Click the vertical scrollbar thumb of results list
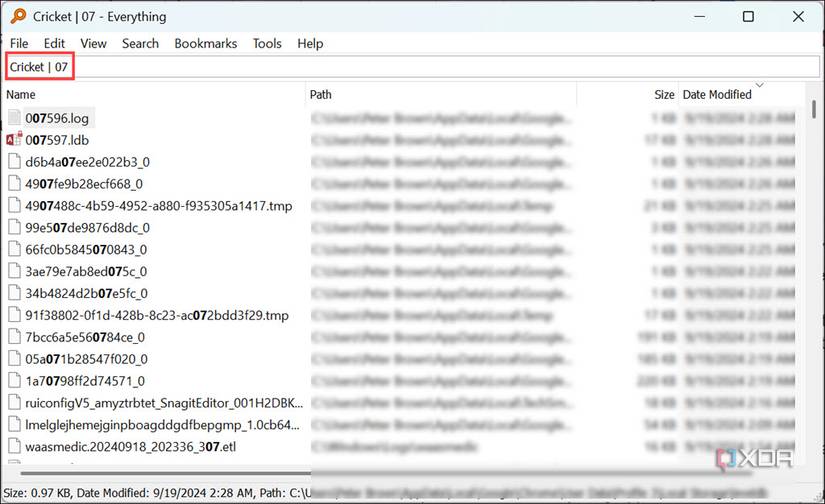825x504 pixels. pos(813,109)
